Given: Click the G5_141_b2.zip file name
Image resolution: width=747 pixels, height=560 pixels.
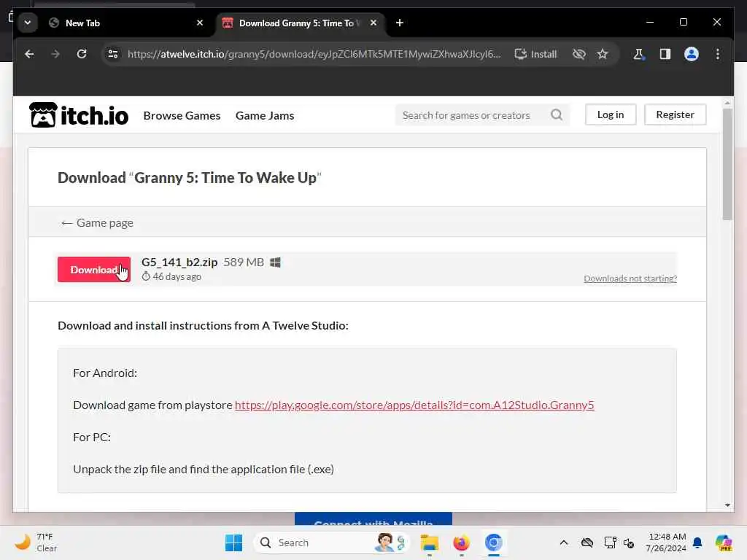Looking at the screenshot, I should (x=179, y=262).
